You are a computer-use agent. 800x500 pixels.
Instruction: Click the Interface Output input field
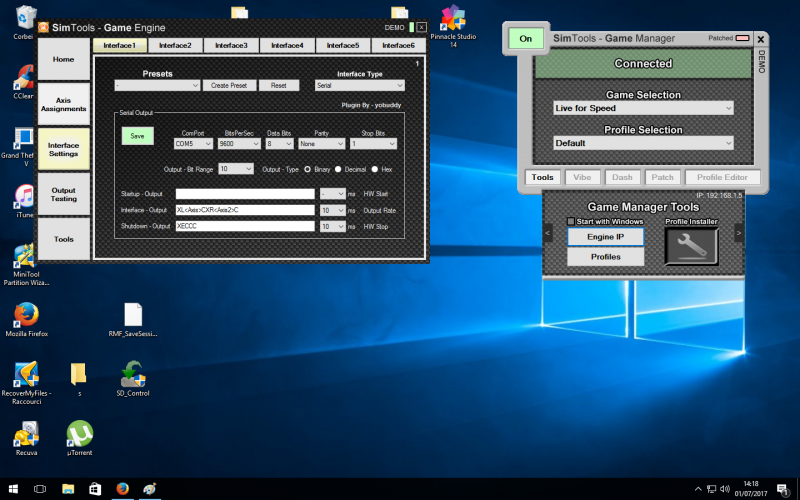[245, 210]
